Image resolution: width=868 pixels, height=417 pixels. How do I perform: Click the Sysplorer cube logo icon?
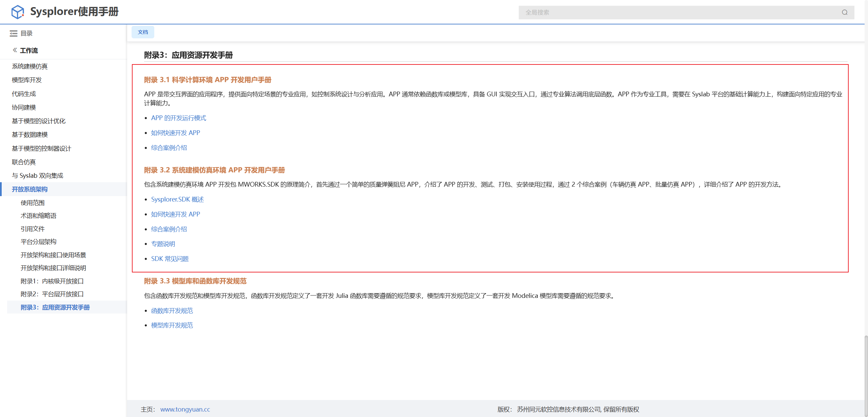pyautogui.click(x=18, y=12)
